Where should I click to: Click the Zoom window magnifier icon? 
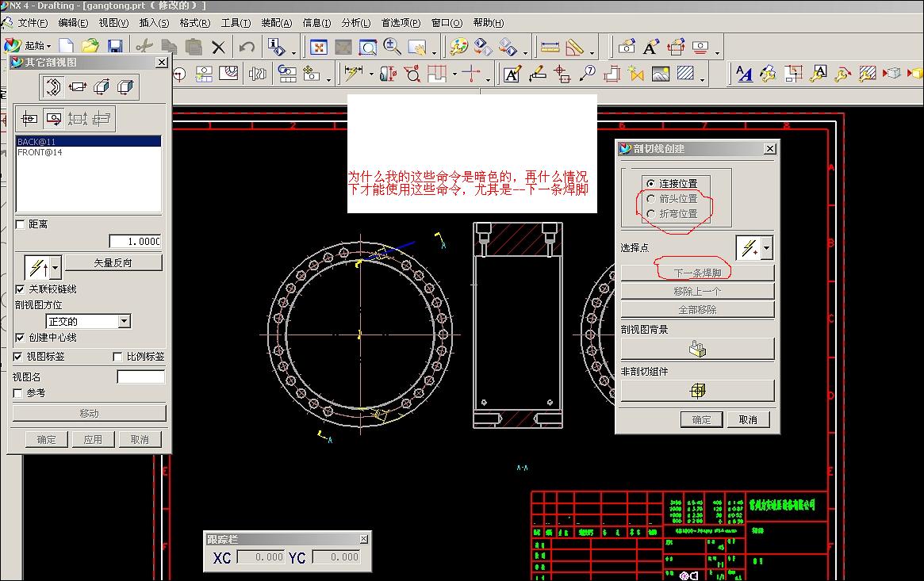click(368, 47)
